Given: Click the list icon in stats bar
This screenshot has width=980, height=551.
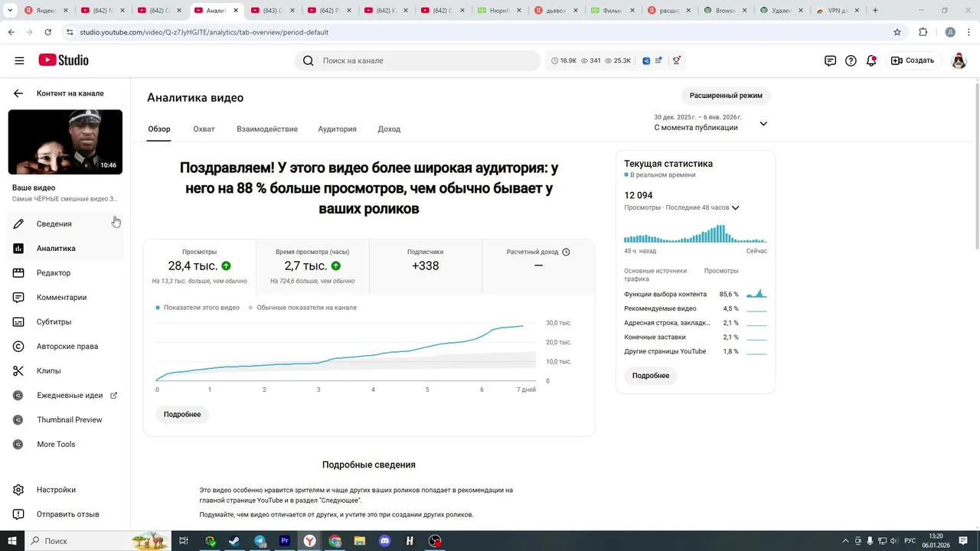Looking at the screenshot, I should [x=658, y=60].
